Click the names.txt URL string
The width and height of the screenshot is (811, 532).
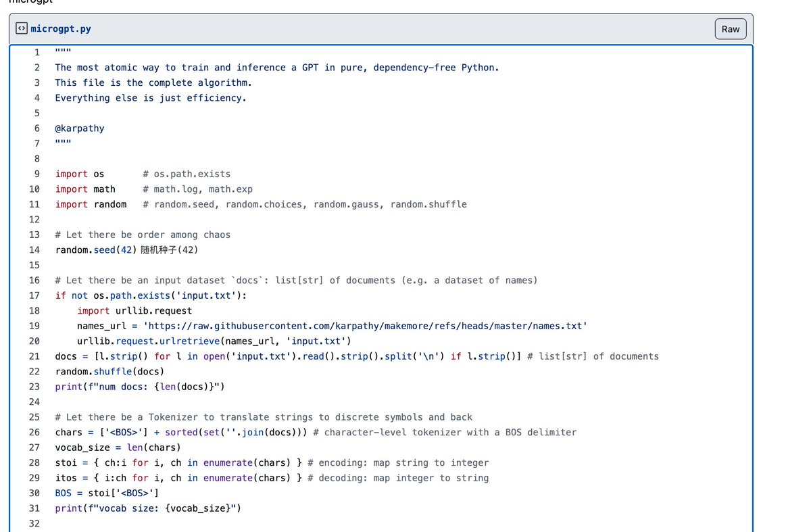[365, 326]
